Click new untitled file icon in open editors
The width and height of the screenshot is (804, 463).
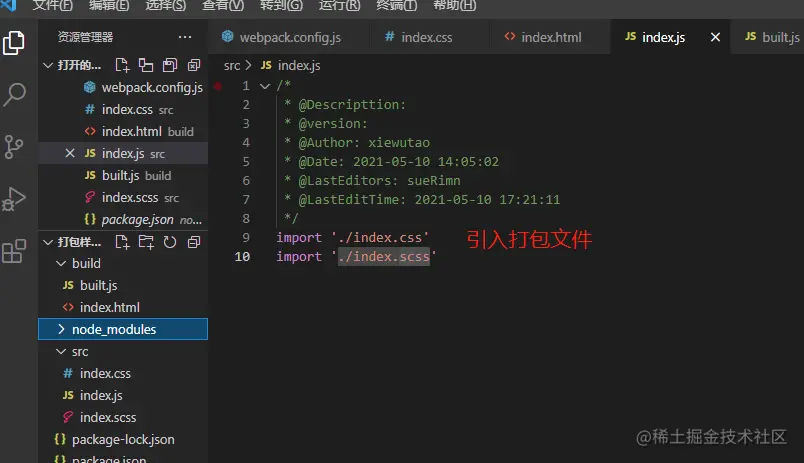point(122,65)
